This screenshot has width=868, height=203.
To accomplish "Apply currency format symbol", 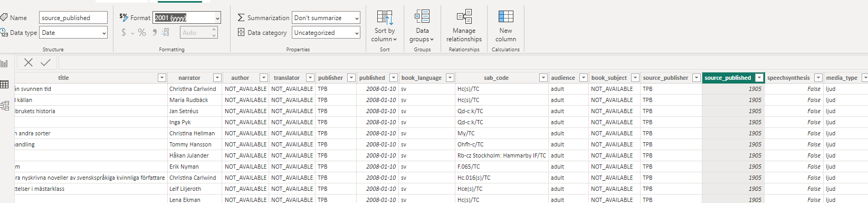I will pyautogui.click(x=123, y=33).
